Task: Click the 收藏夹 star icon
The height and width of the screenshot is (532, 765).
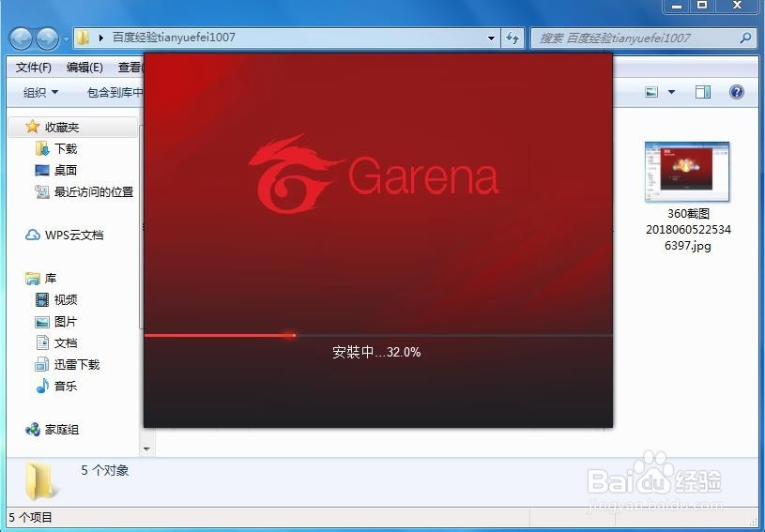Action: pyautogui.click(x=32, y=127)
